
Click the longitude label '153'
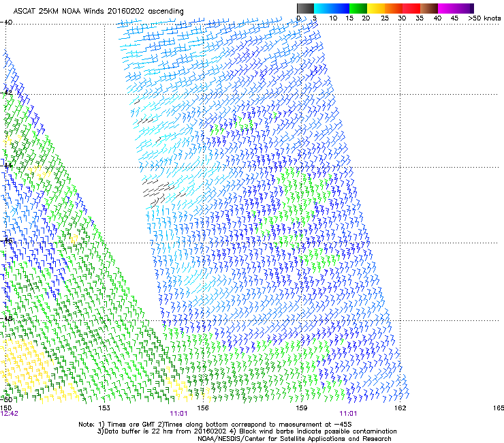click(x=104, y=408)
